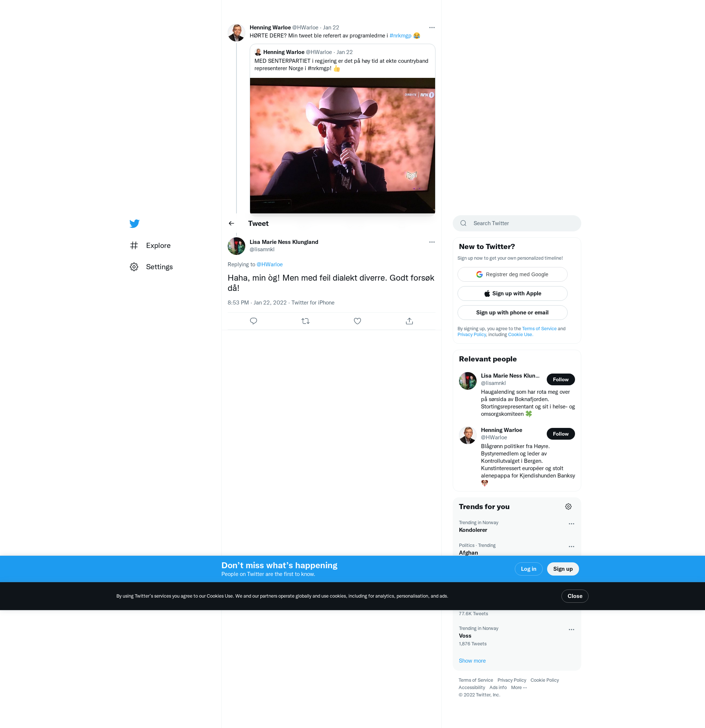Open Henning Warloe name on top tweet
This screenshot has height=728, width=705.
click(270, 28)
